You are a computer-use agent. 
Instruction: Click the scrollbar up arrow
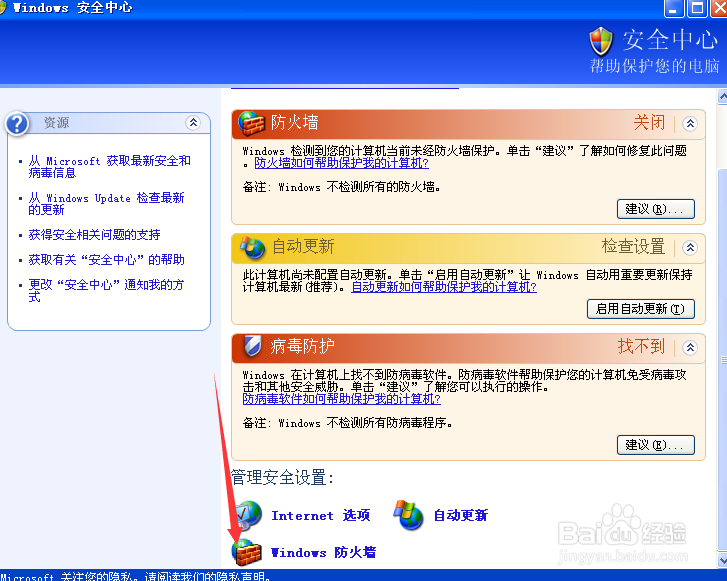722,96
